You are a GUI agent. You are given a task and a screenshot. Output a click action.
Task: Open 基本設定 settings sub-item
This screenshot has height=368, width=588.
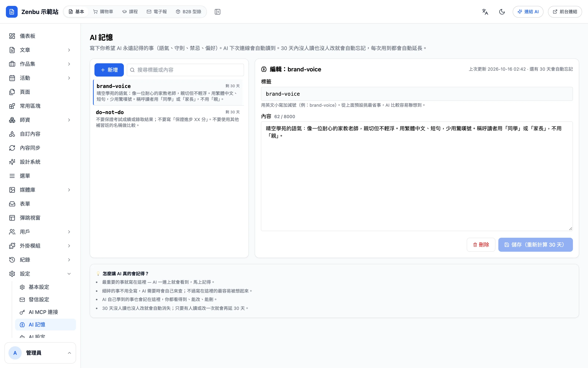pos(45,287)
